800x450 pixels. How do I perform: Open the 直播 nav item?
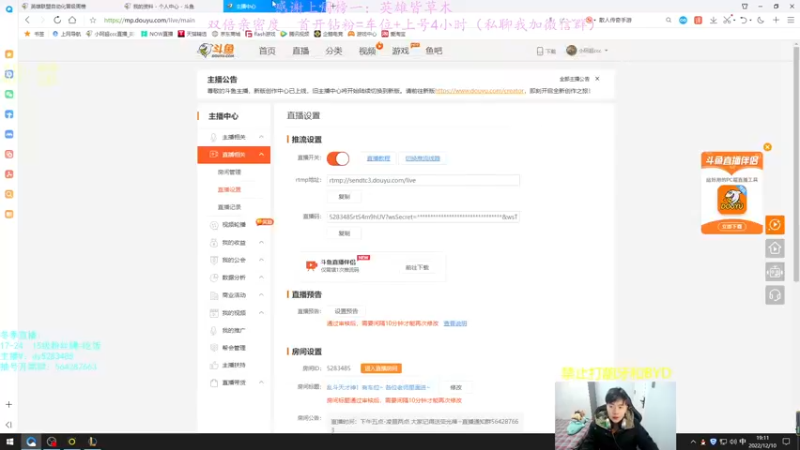(x=301, y=51)
